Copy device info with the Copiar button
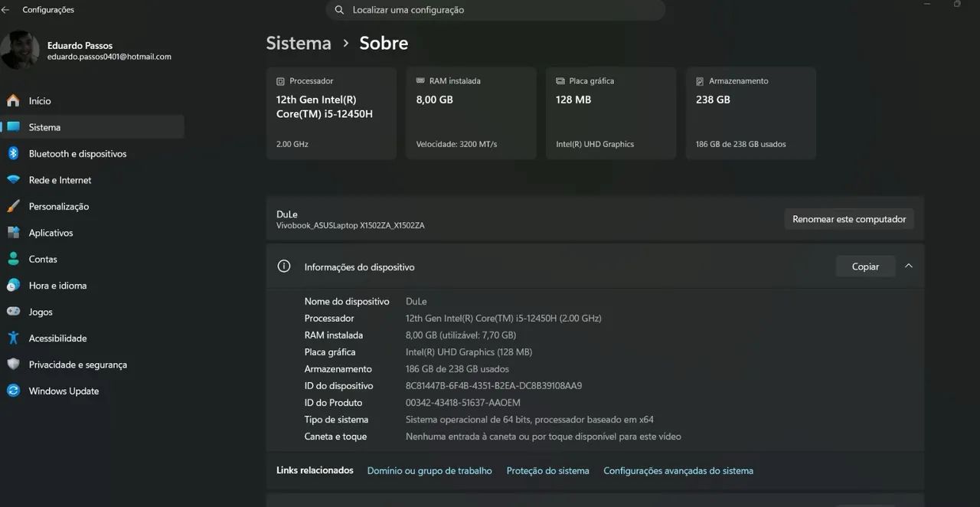The height and width of the screenshot is (507, 980). tap(865, 267)
